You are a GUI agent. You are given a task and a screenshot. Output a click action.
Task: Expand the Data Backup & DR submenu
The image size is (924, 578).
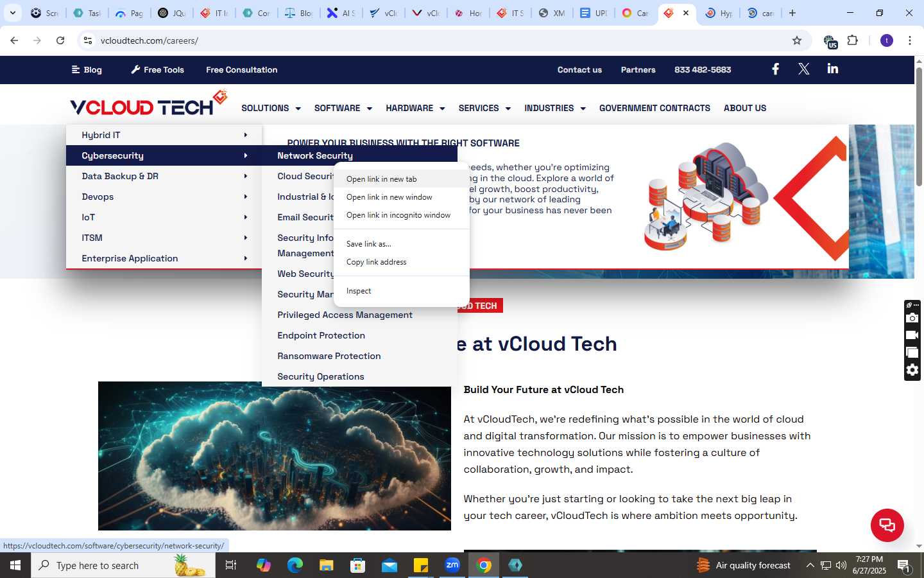pos(164,176)
